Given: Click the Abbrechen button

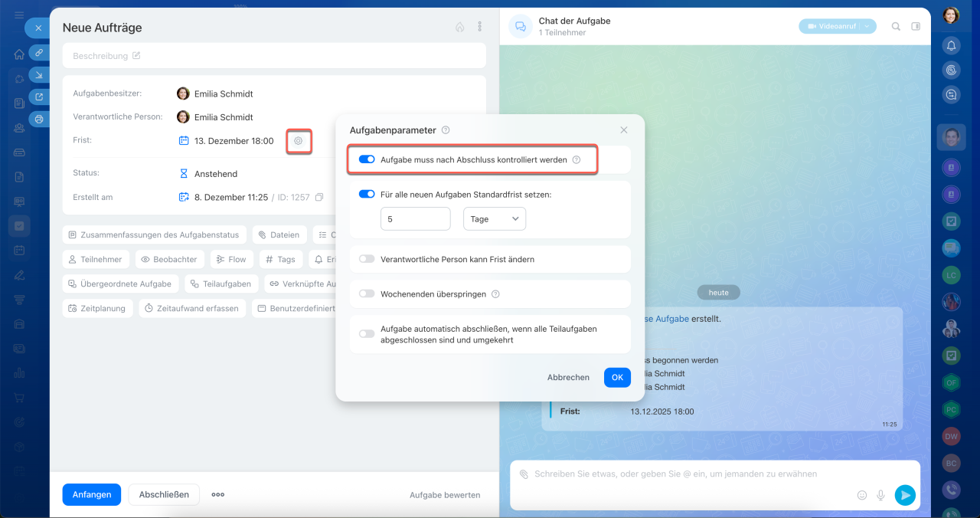Looking at the screenshot, I should pyautogui.click(x=568, y=377).
